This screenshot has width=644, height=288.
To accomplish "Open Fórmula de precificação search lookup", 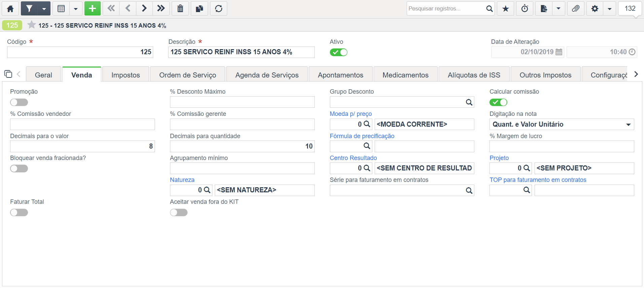I will (x=367, y=146).
